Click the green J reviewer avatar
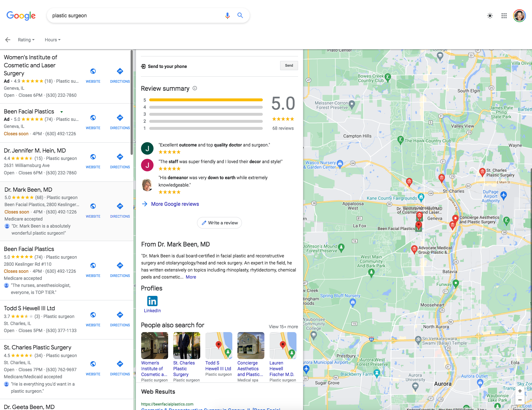 [147, 148]
